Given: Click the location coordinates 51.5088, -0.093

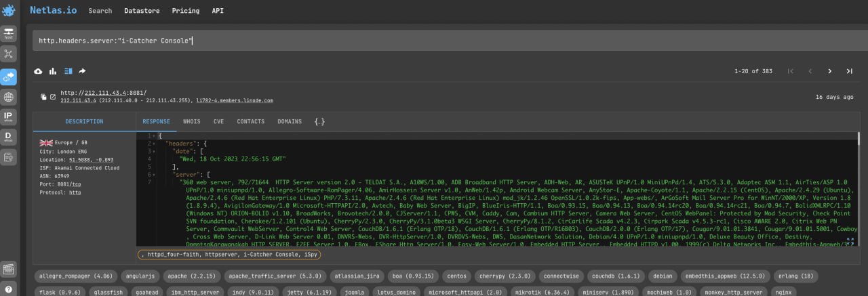Looking at the screenshot, I should [x=90, y=160].
